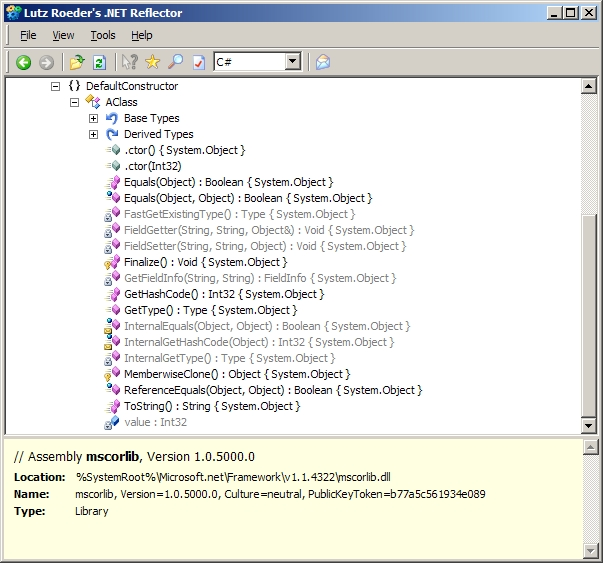Click tree scrollbar down arrow
Viewport: 603px width, 563px height.
588,425
